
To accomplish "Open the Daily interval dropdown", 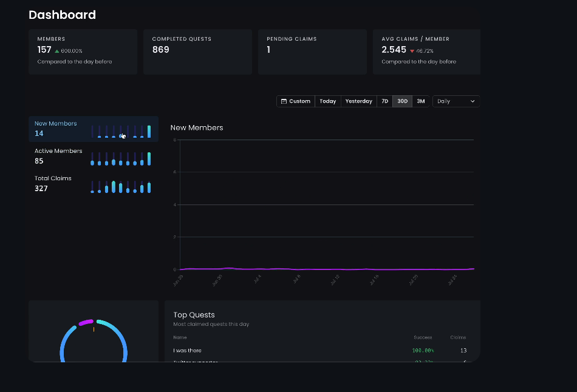I will [x=456, y=101].
